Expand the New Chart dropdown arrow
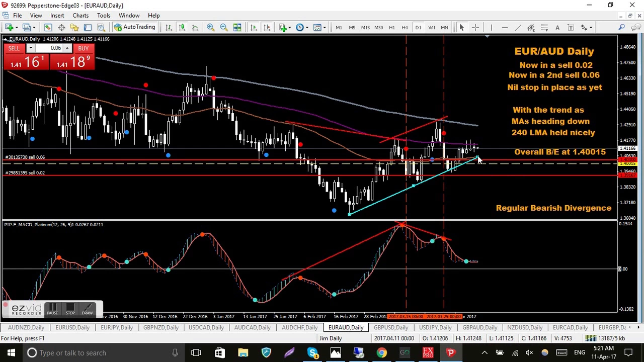The image size is (644, 362). coord(17,28)
